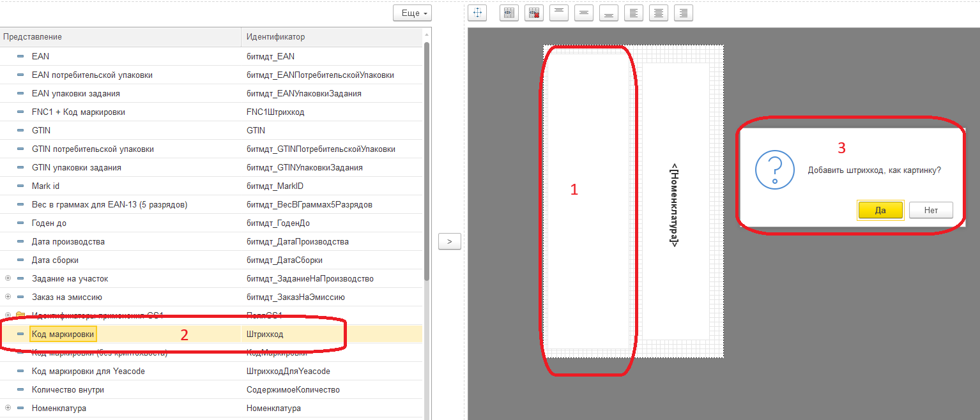Viewport: 980px width, 420px height.
Task: Select the Дата сборки row
Action: tap(211, 260)
